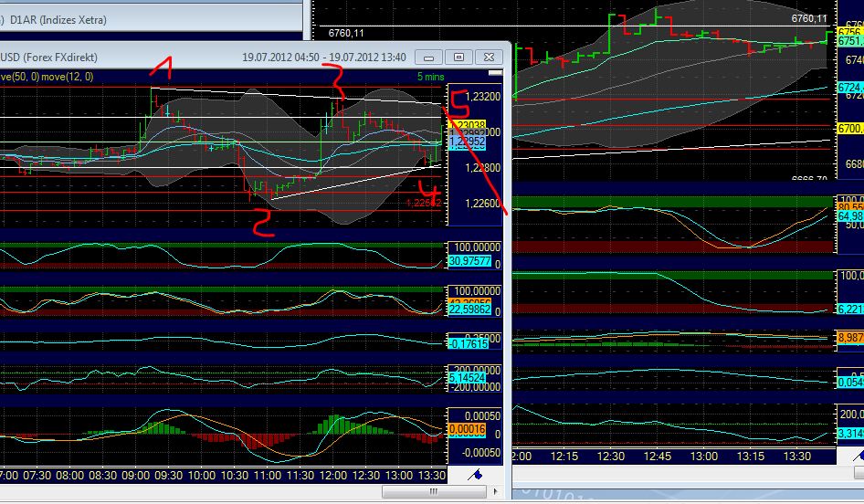Click the 07:30 time axis label
The height and width of the screenshot is (504, 864).
37,476
